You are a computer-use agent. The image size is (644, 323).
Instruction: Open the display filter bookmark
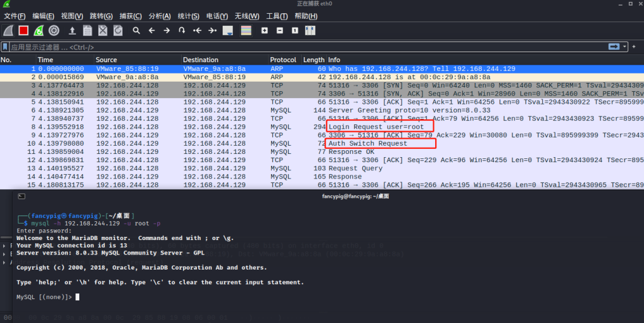(5, 47)
